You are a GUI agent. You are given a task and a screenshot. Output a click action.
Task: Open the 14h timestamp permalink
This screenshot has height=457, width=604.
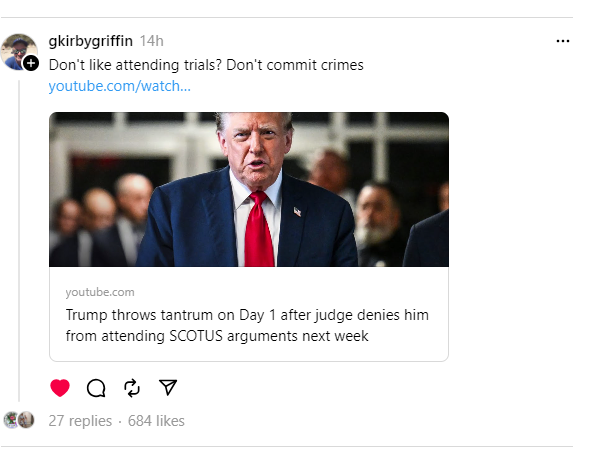click(152, 41)
